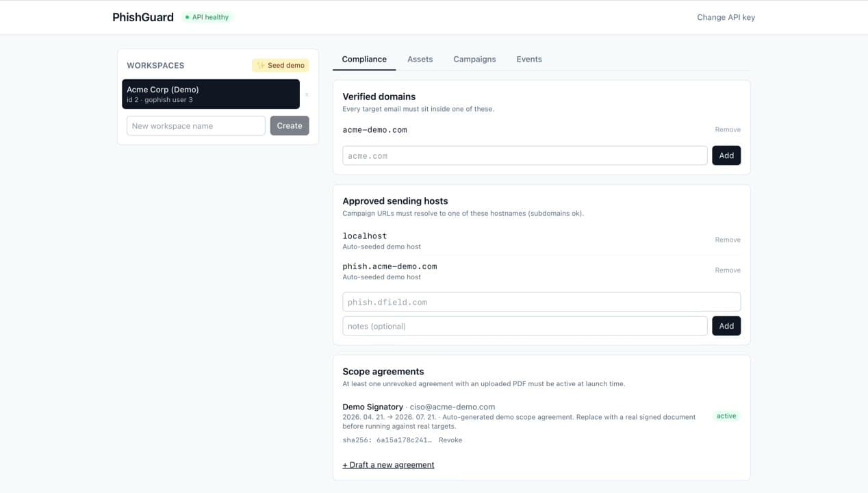Click the Seed demo button
This screenshot has height=493, width=868.
coord(280,65)
